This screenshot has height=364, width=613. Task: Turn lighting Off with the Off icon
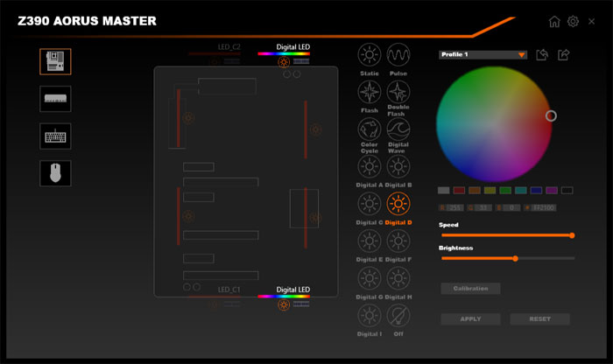tap(398, 316)
